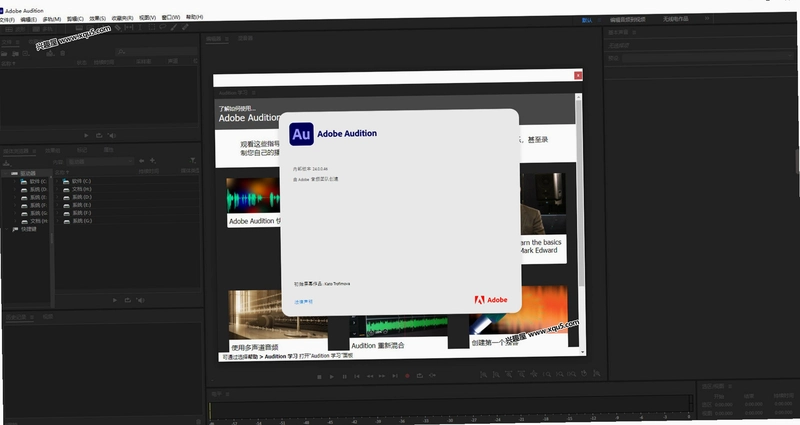Expand 软件 (C:) in the drives tree
Screen dimensions: 800x425
(15, 182)
